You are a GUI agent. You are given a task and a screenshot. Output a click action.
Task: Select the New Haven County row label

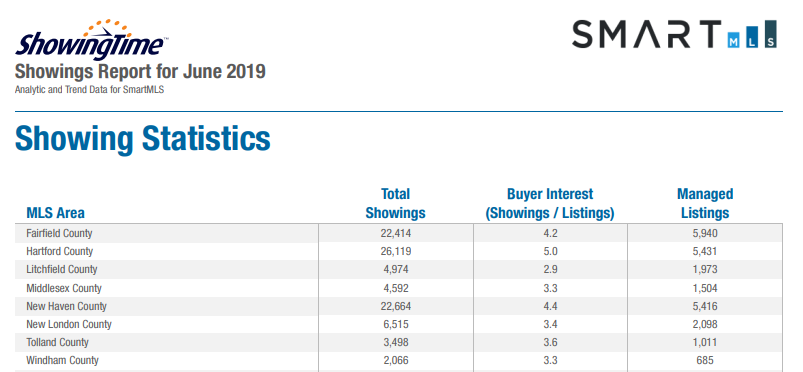[67, 306]
